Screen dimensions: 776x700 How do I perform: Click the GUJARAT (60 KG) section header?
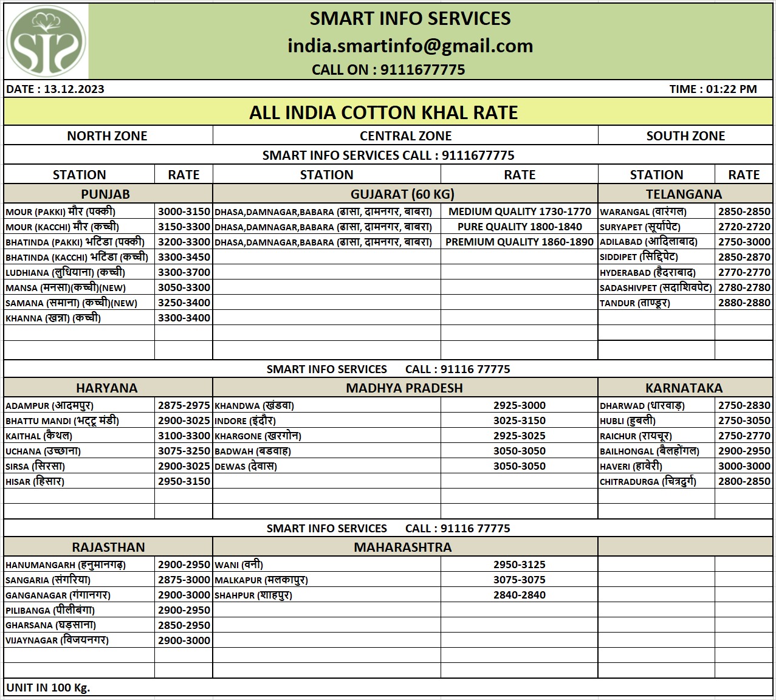tap(402, 194)
